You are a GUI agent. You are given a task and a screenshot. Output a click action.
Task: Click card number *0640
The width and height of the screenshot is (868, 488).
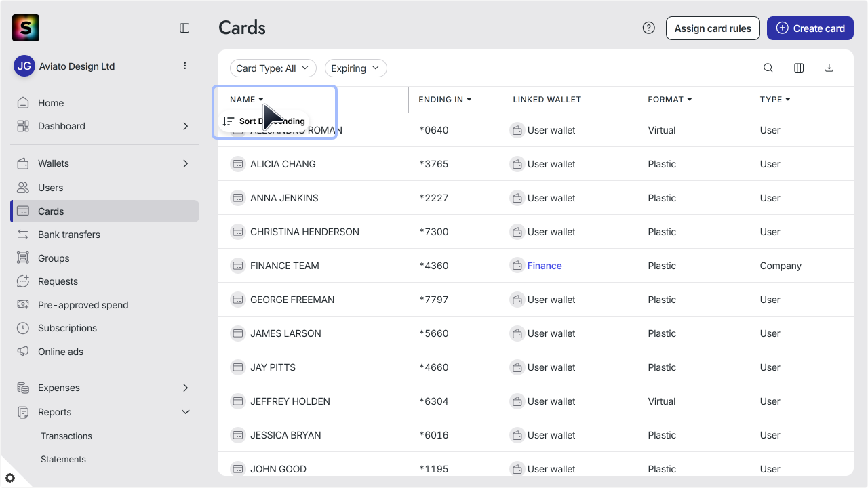click(x=434, y=130)
